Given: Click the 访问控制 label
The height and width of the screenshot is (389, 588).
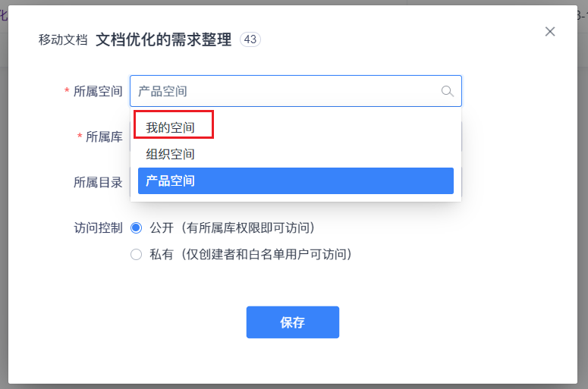Looking at the screenshot, I should point(98,227).
